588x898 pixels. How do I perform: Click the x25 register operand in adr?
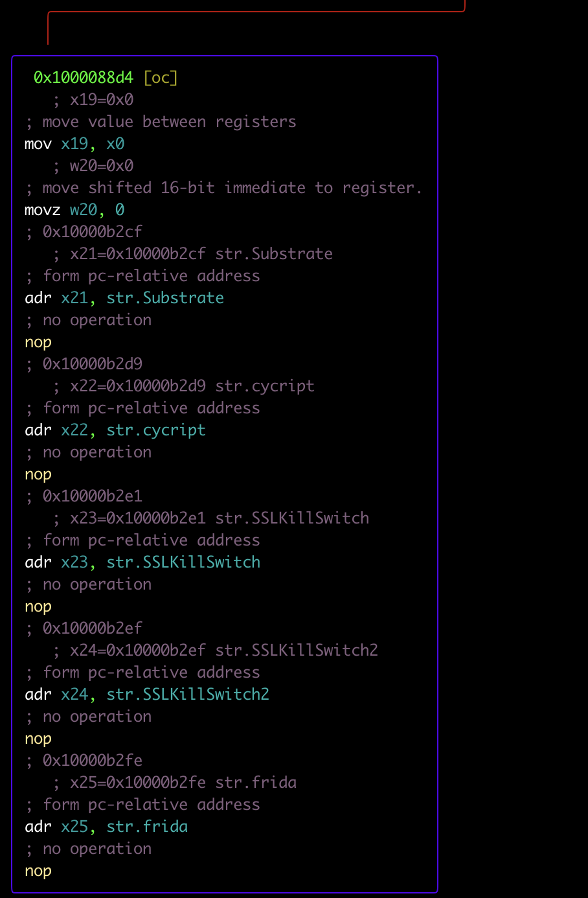[x=74, y=827]
